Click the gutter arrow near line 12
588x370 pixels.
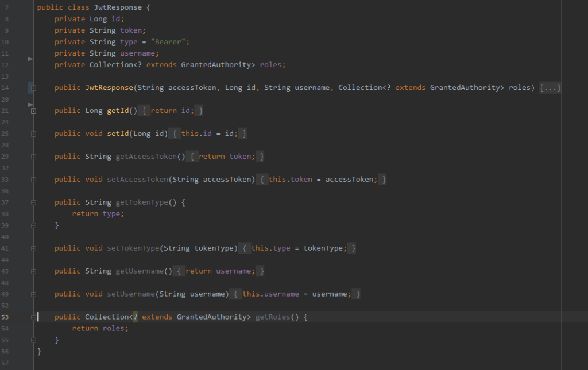point(30,59)
